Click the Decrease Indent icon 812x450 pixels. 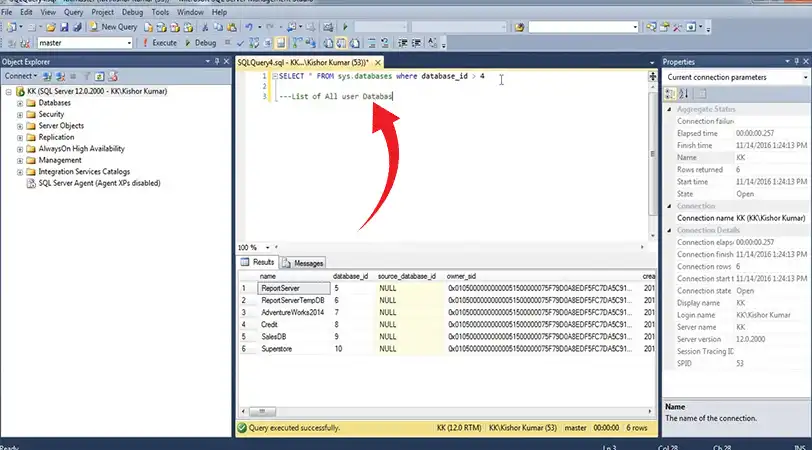(x=402, y=43)
